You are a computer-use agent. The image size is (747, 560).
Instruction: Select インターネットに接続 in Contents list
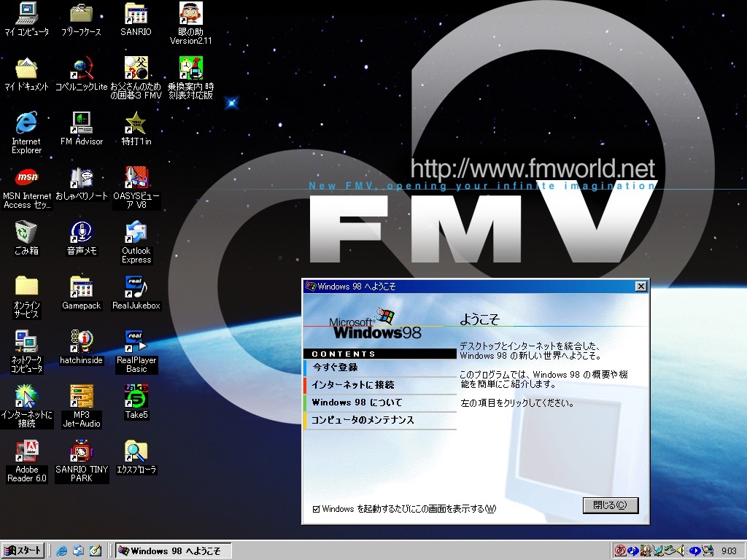pyautogui.click(x=379, y=385)
